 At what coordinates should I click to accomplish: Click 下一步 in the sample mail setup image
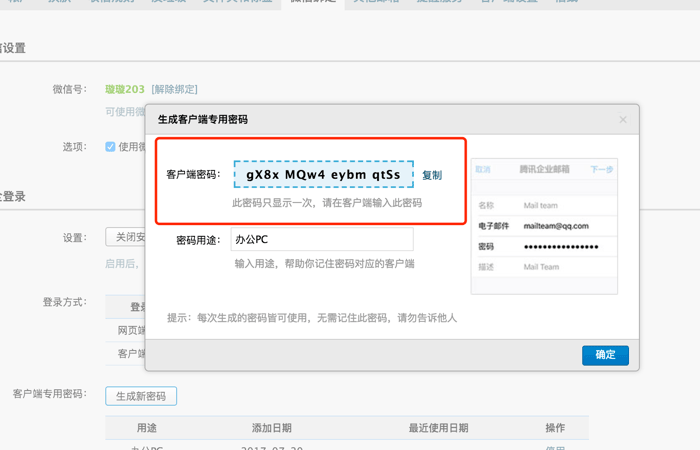pos(601,170)
